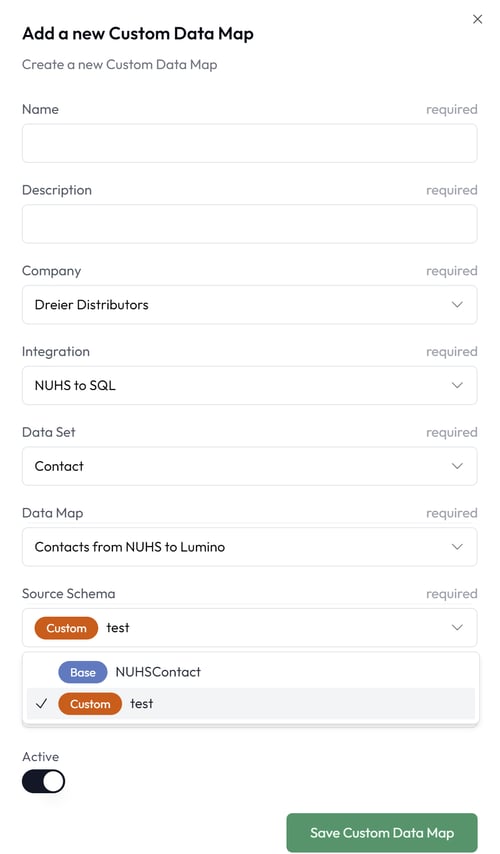Click the Description input field

click(x=249, y=224)
